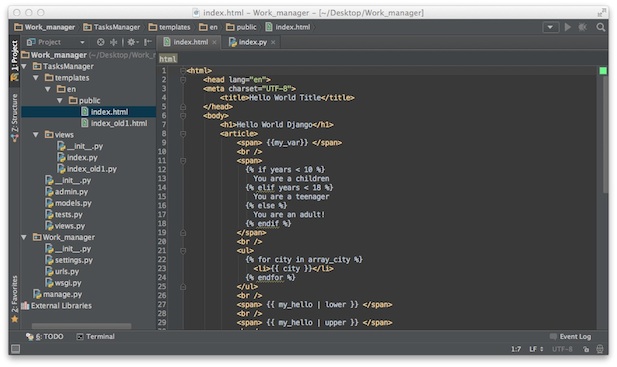Viewport: 617px width, 367px height.
Task: Collapse the templates folder
Action: coord(36,78)
